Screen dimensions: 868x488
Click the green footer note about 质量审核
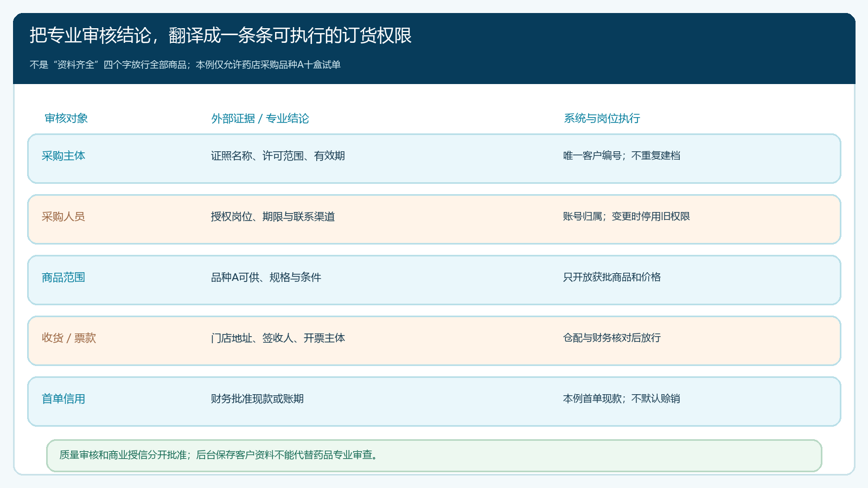(x=434, y=455)
